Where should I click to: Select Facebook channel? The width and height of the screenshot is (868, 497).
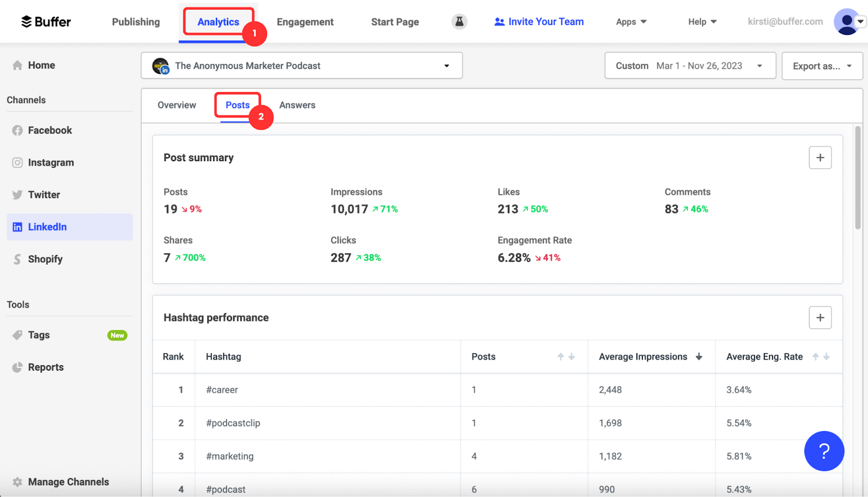pos(69,130)
